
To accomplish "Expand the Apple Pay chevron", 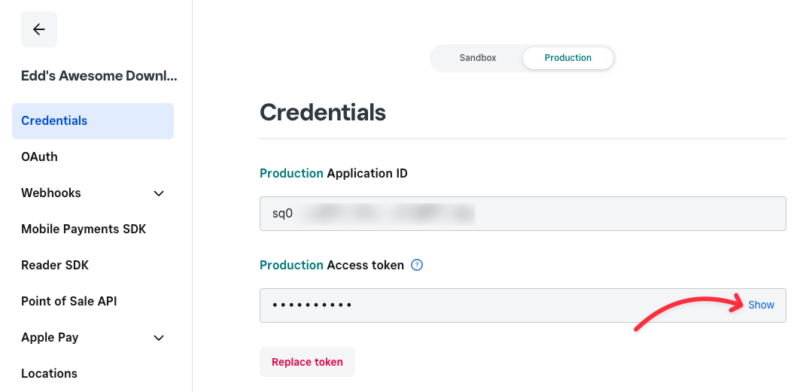I will (x=159, y=338).
